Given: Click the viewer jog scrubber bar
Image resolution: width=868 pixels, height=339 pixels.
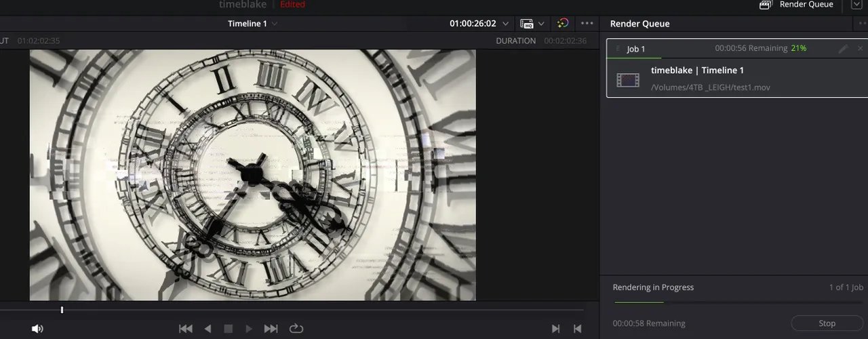Looking at the screenshot, I should pyautogui.click(x=292, y=310).
